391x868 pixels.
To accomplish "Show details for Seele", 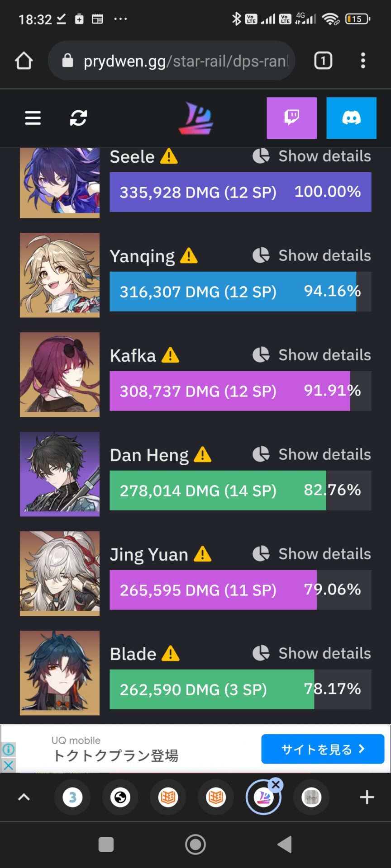I will 312,156.
